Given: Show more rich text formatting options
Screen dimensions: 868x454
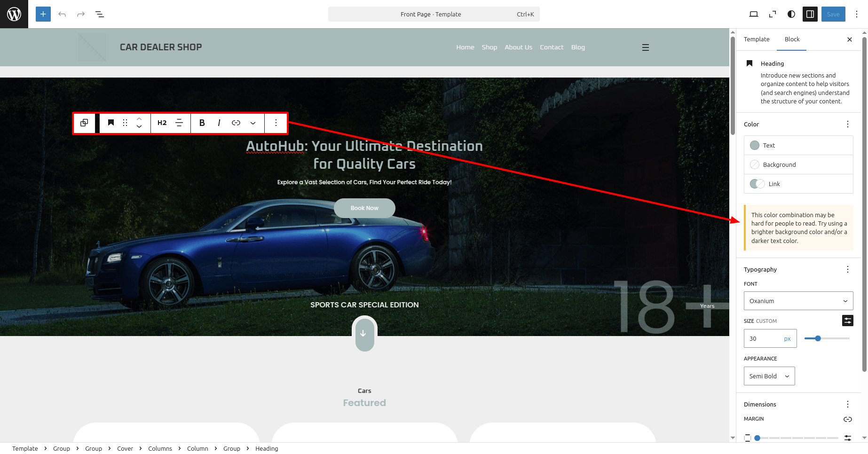Looking at the screenshot, I should [x=253, y=123].
